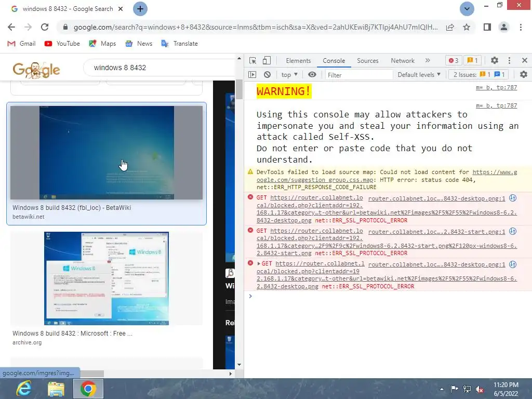Image resolution: width=532 pixels, height=399 pixels.
Task: Open Internet Explorer from the taskbar
Action: tap(24, 389)
